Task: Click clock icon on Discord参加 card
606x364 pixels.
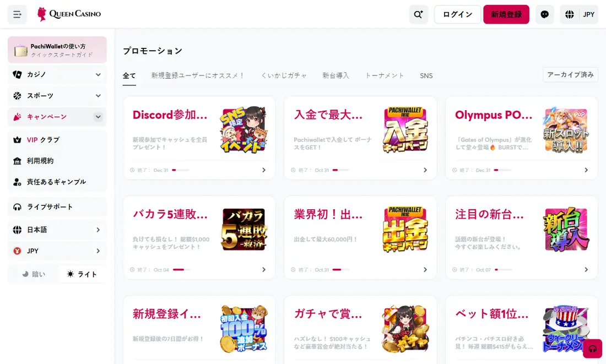Action: pos(132,170)
